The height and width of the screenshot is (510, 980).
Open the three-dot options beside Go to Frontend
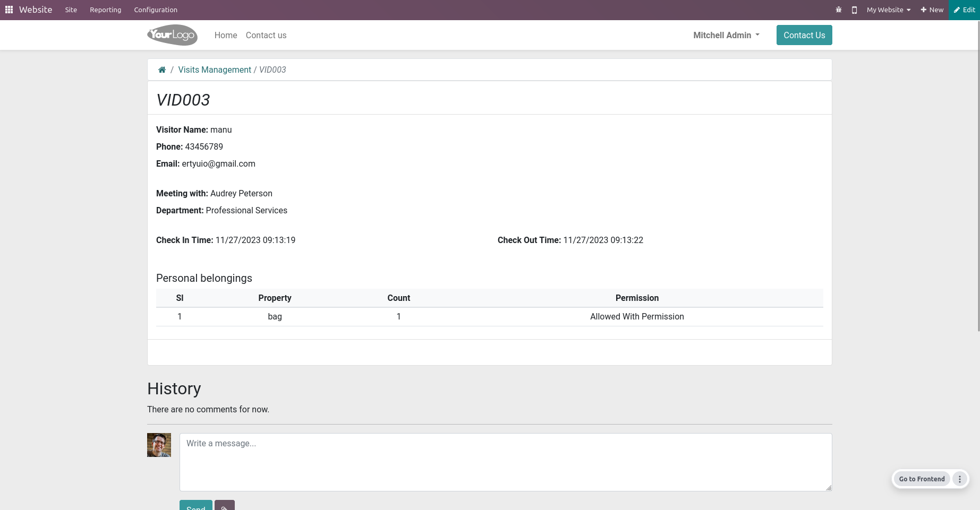pos(960,479)
